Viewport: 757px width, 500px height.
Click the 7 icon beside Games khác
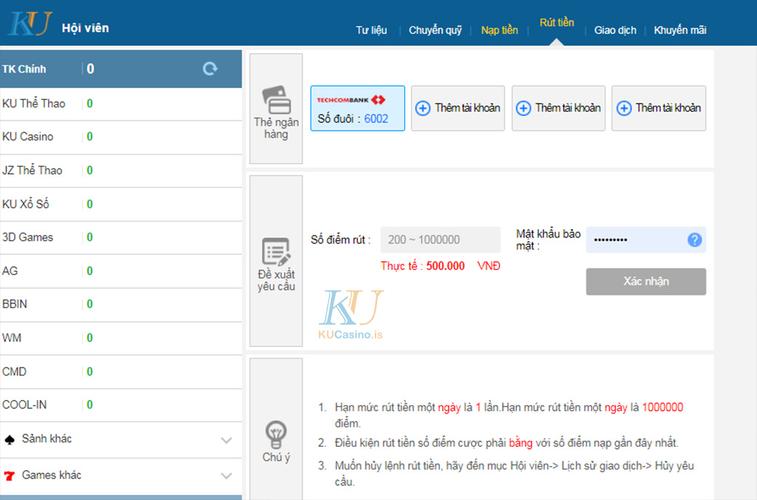click(10, 475)
